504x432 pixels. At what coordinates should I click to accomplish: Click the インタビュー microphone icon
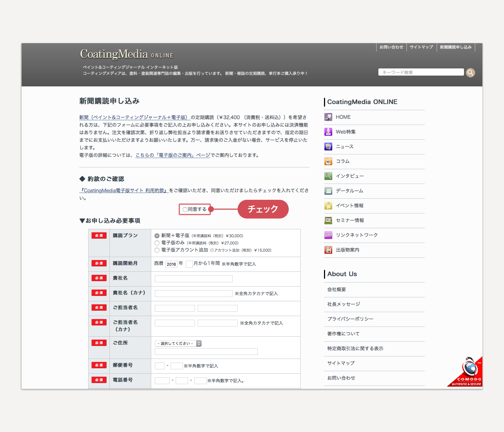(328, 176)
